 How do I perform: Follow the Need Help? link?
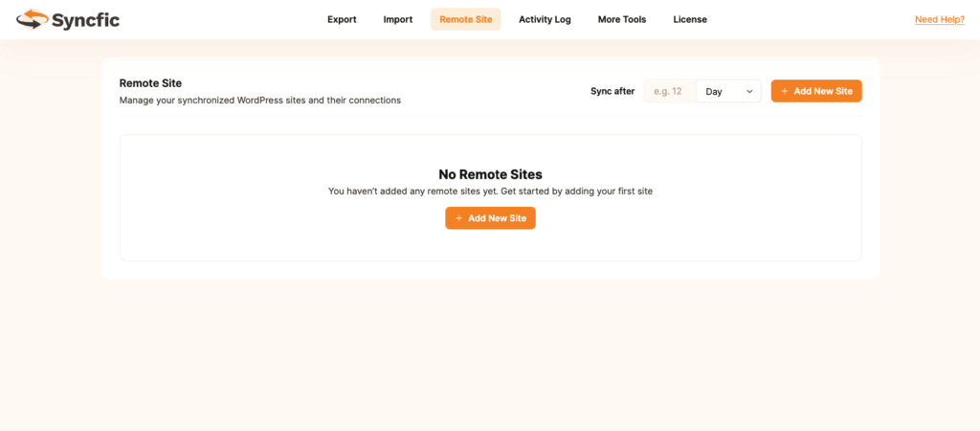[939, 19]
